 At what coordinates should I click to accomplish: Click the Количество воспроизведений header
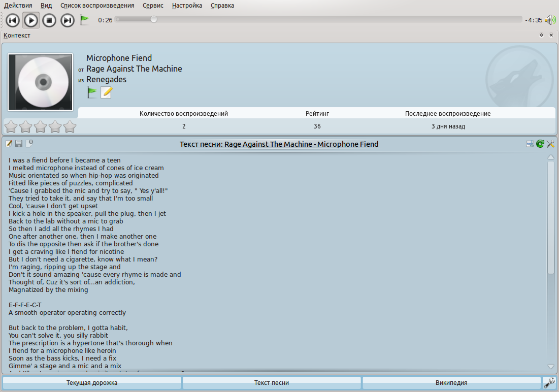(x=184, y=113)
